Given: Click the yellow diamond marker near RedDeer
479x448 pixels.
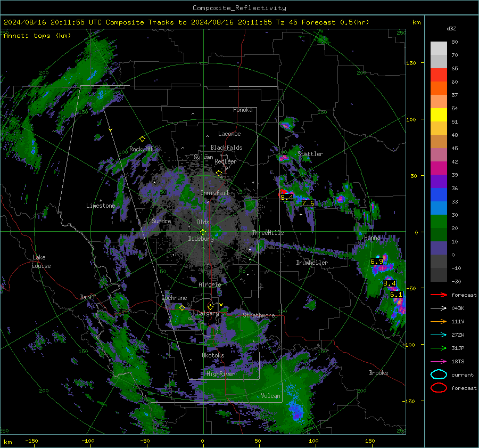Looking at the screenshot, I should pyautogui.click(x=219, y=173).
